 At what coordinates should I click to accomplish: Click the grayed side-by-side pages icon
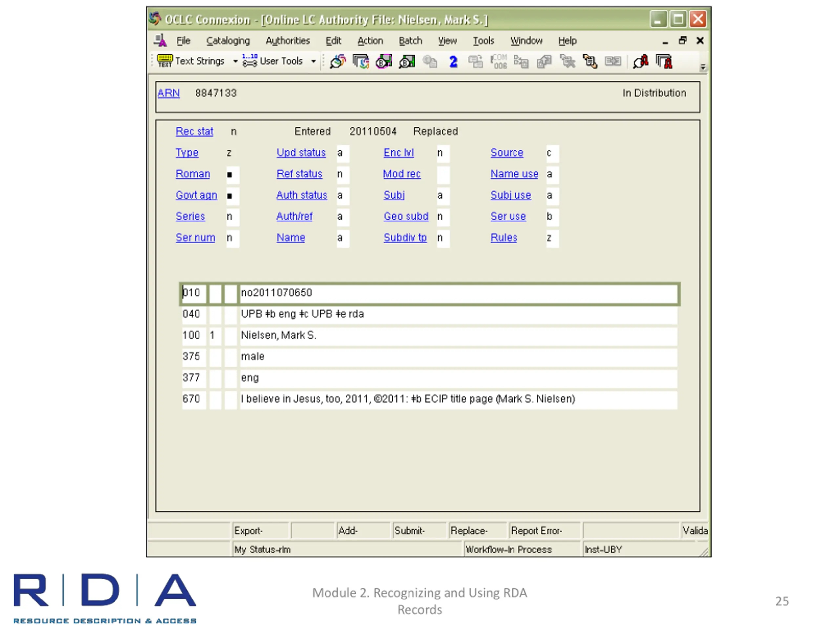(x=613, y=61)
